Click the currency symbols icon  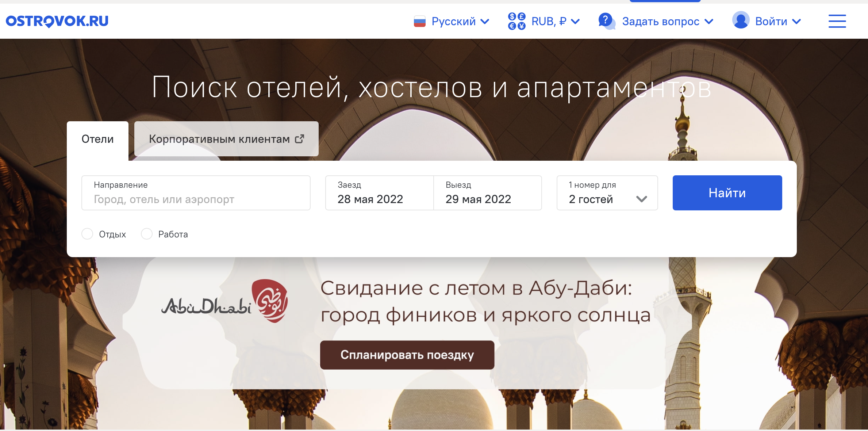click(x=516, y=21)
